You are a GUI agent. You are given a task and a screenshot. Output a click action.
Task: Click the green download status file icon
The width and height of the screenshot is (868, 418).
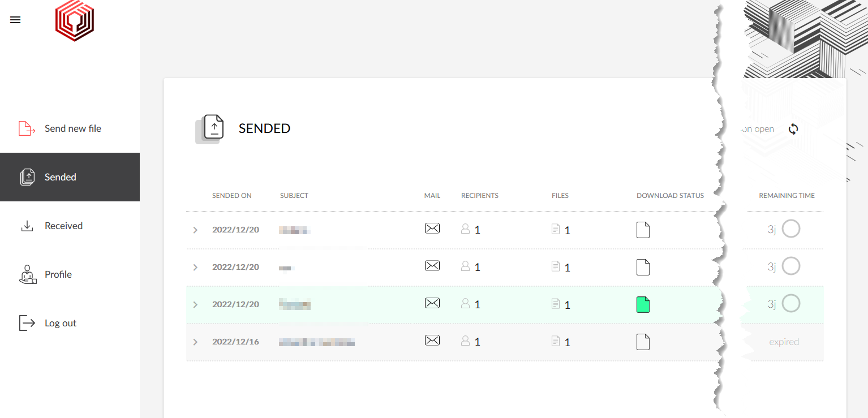pos(643,304)
